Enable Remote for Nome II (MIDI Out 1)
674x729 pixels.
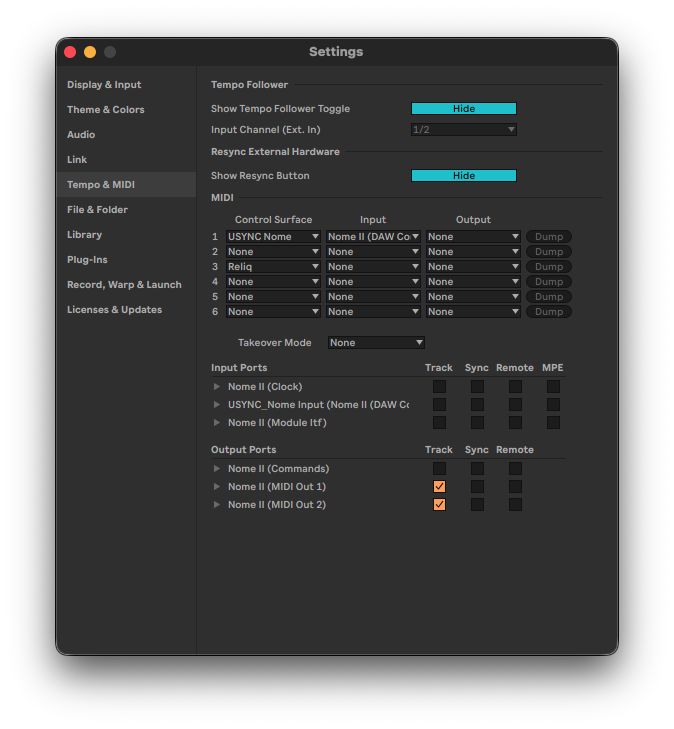[515, 487]
